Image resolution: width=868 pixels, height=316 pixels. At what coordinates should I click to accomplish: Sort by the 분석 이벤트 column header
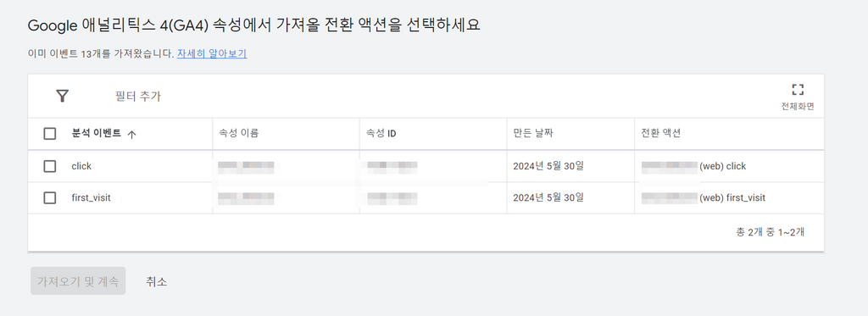(97, 133)
